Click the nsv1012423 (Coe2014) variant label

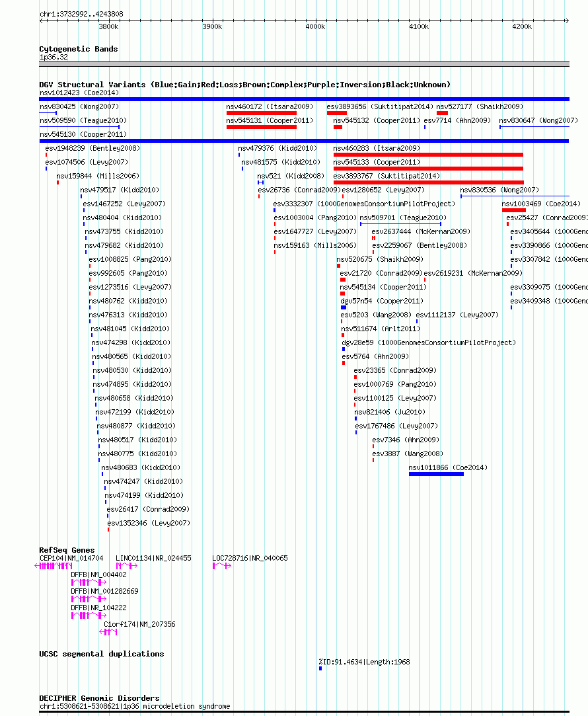pyautogui.click(x=79, y=93)
